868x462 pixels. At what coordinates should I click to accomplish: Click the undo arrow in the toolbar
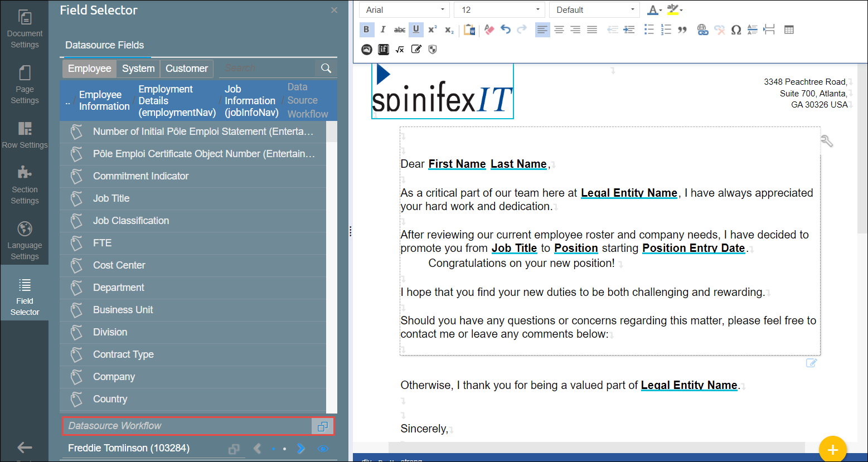point(506,30)
